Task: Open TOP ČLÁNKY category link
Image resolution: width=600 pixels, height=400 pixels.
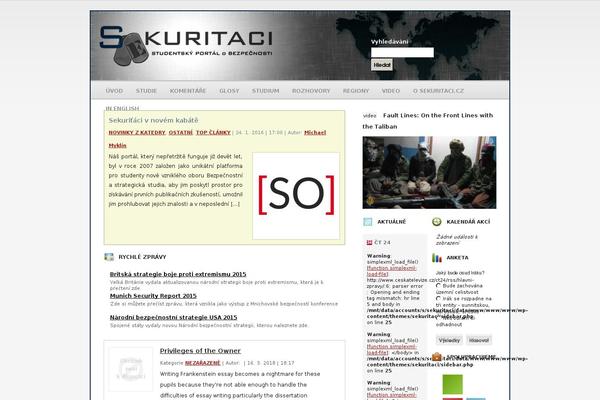Action: tap(213, 132)
